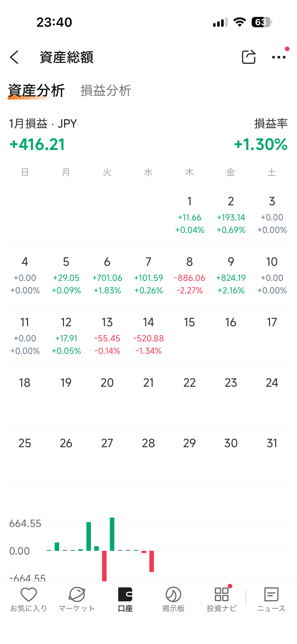Screen dimensions: 297x644
Task: Switch to the 損益分析 tab
Action: (106, 91)
